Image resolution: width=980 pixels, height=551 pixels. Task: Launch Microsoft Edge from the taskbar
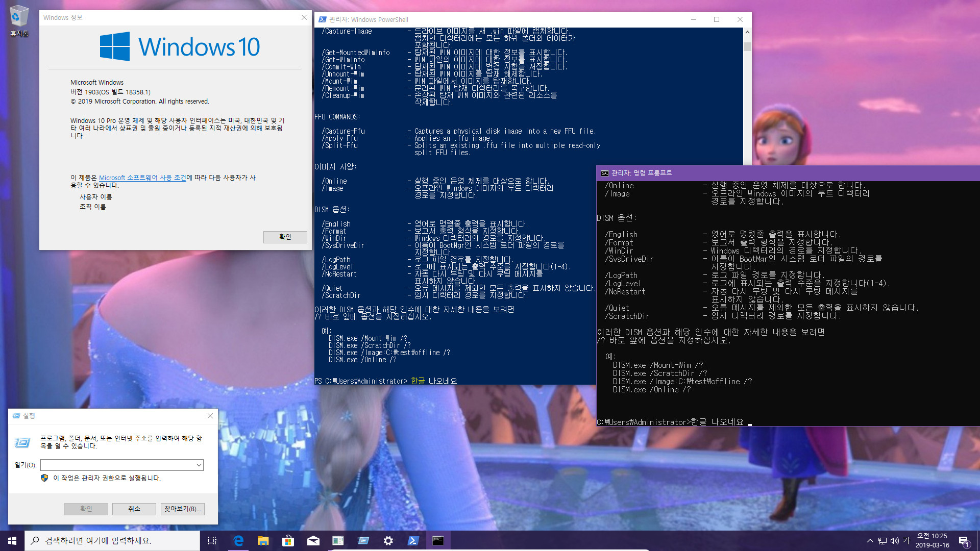coord(238,541)
